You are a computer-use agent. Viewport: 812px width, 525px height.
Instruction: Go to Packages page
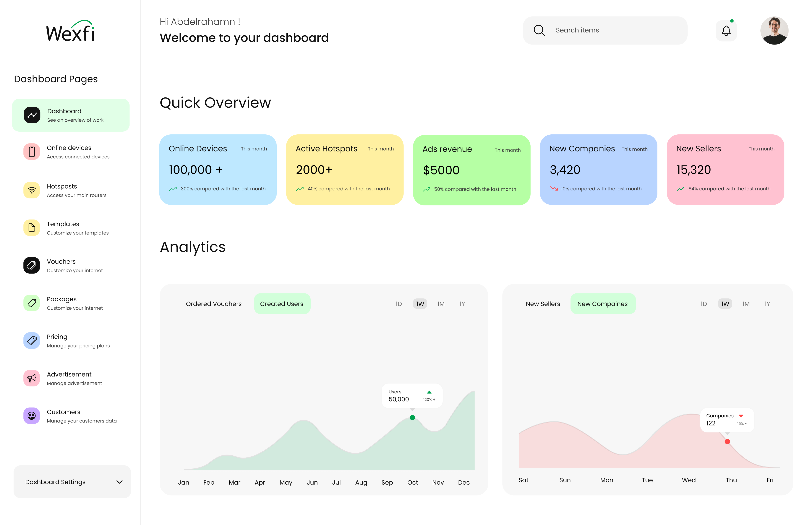(62, 299)
